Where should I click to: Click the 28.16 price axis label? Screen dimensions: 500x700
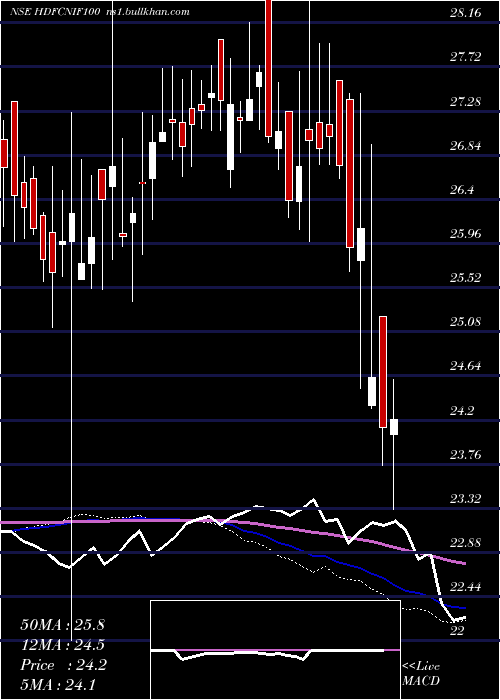(x=465, y=13)
